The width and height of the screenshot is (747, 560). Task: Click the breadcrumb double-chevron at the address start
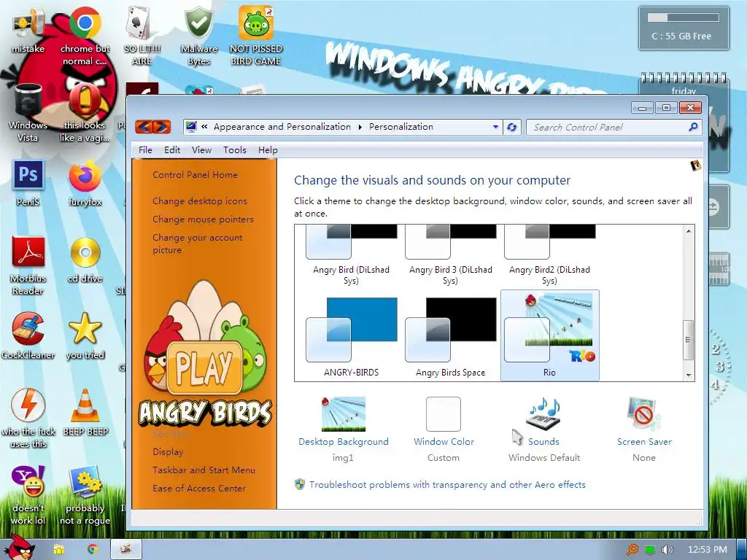click(204, 127)
